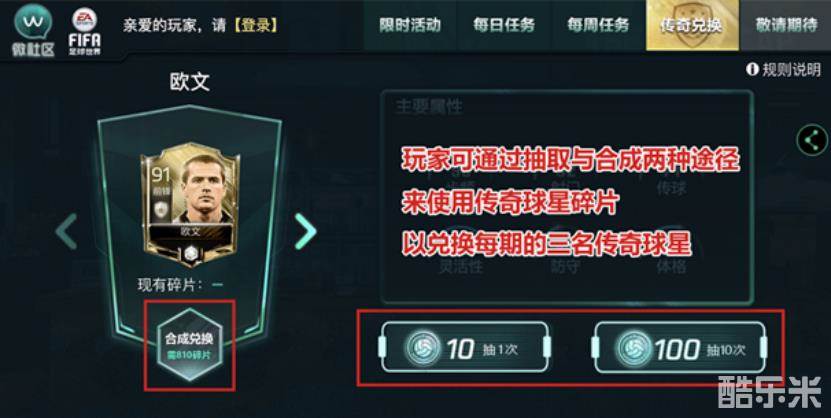
Task: Draw once with the 10 抽1次 button
Action: (465, 347)
